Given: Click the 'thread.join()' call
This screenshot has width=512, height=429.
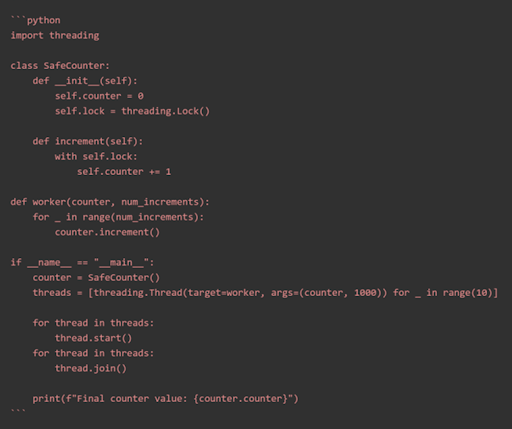Looking at the screenshot, I should tap(91, 368).
